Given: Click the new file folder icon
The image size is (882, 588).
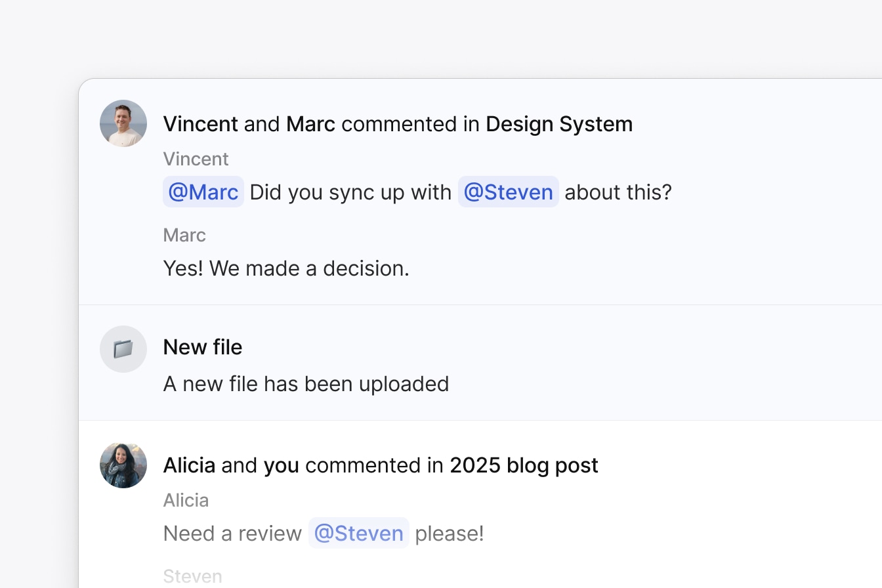Looking at the screenshot, I should pos(123,348).
